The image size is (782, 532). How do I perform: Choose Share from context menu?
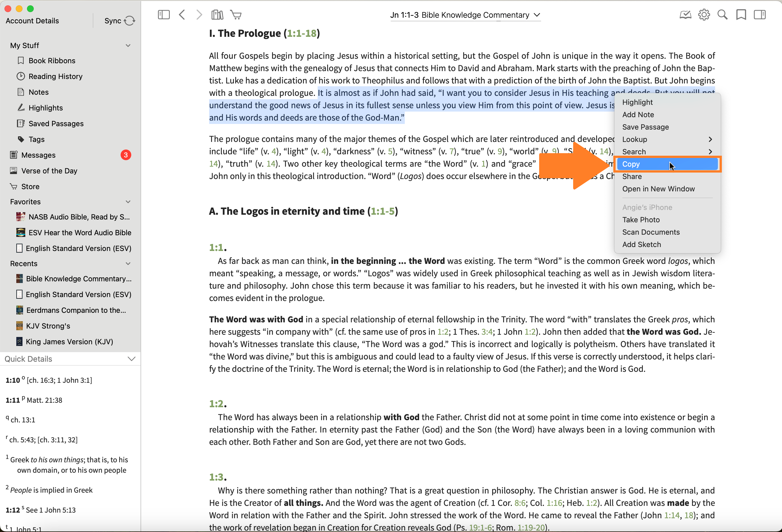click(x=667, y=177)
